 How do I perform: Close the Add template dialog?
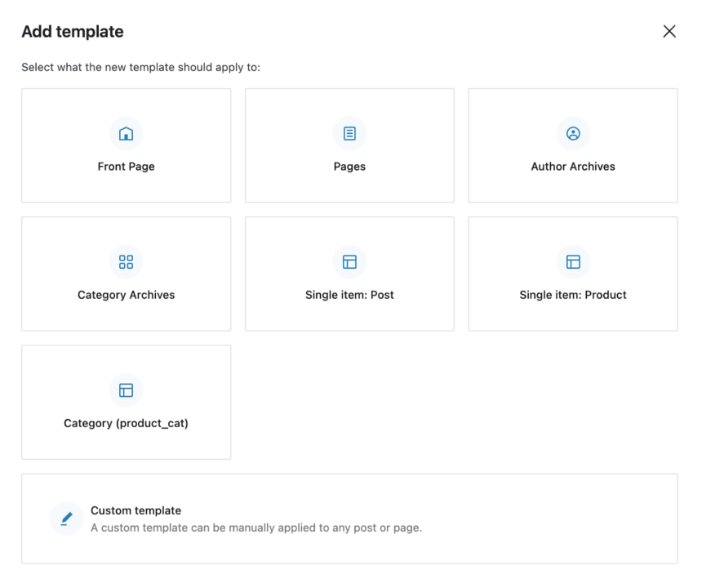click(669, 31)
